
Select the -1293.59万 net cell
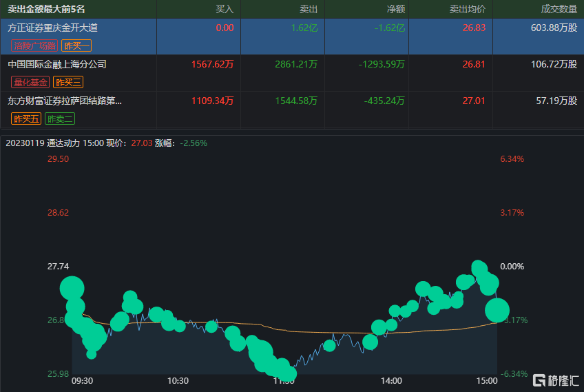(x=382, y=65)
